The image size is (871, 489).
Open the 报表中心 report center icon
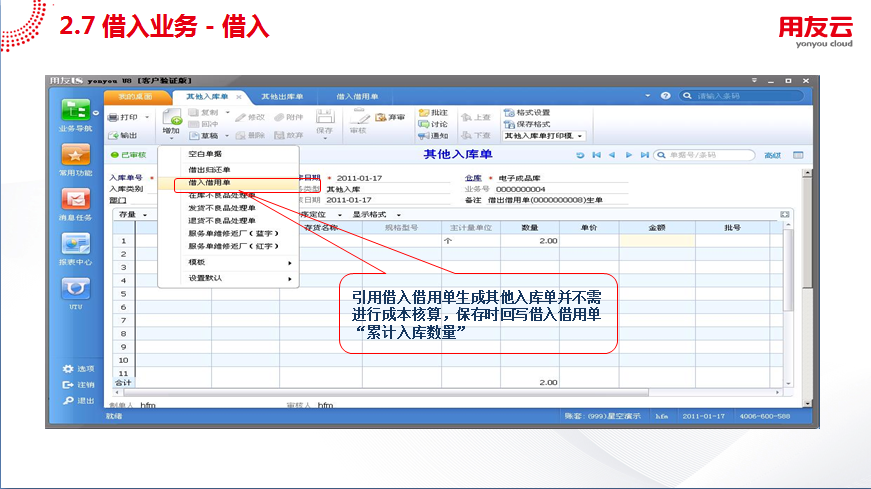click(x=76, y=244)
